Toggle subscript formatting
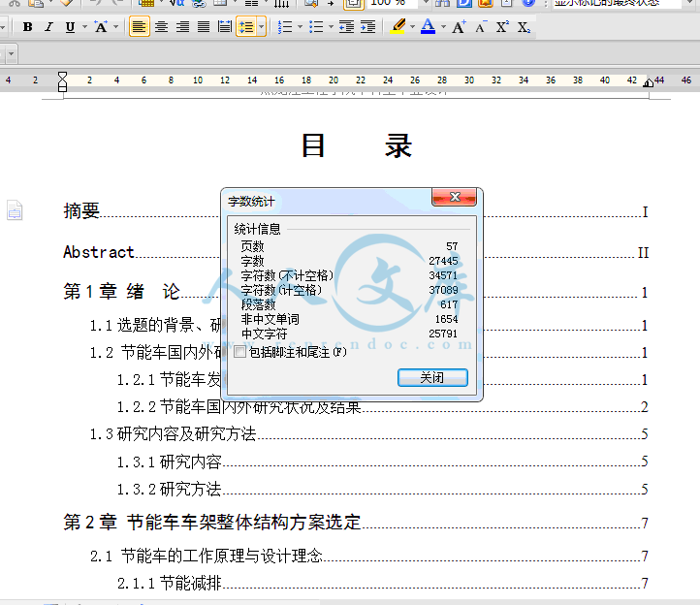The height and width of the screenshot is (605, 700). [524, 27]
